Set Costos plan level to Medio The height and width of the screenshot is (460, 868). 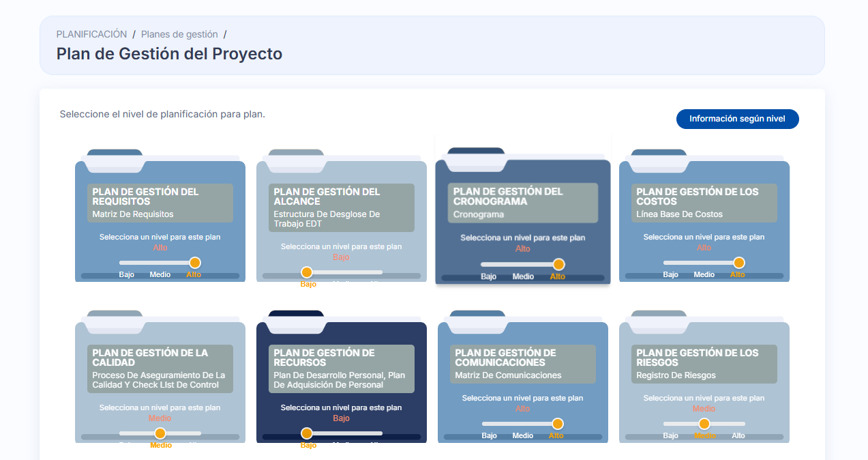coord(704,274)
